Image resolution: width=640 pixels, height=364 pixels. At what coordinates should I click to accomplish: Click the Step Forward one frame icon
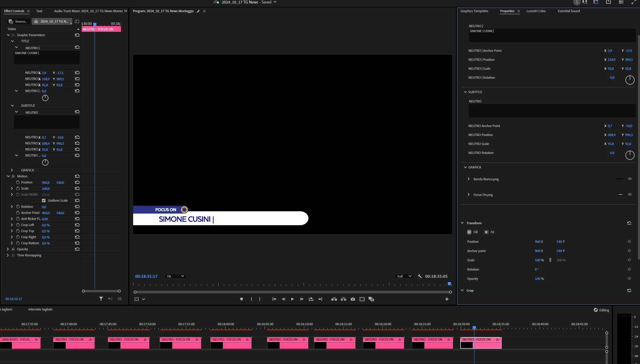tap(302, 299)
